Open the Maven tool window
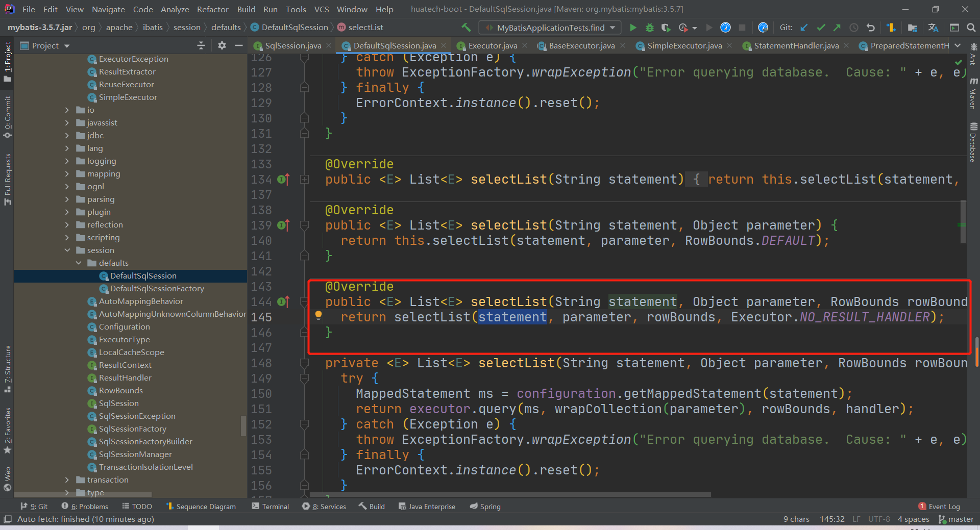This screenshot has width=980, height=530. click(973, 93)
